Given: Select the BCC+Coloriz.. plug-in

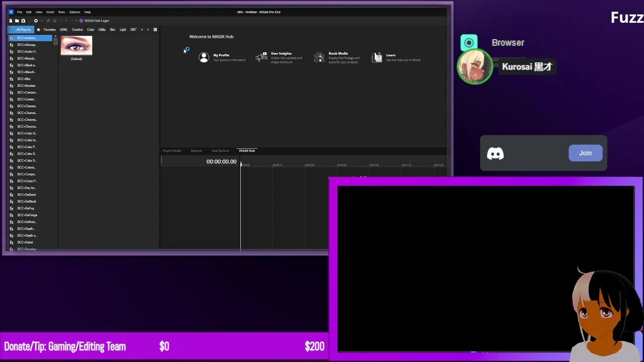Looking at the screenshot, I should pyautogui.click(x=30, y=167).
